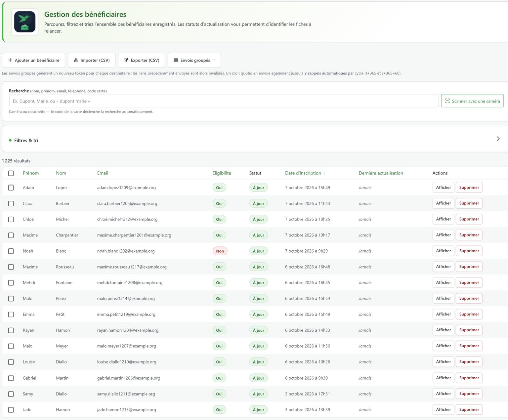This screenshot has width=508, height=420.
Task: Click the hummingbird app logo
Action: [25, 22]
